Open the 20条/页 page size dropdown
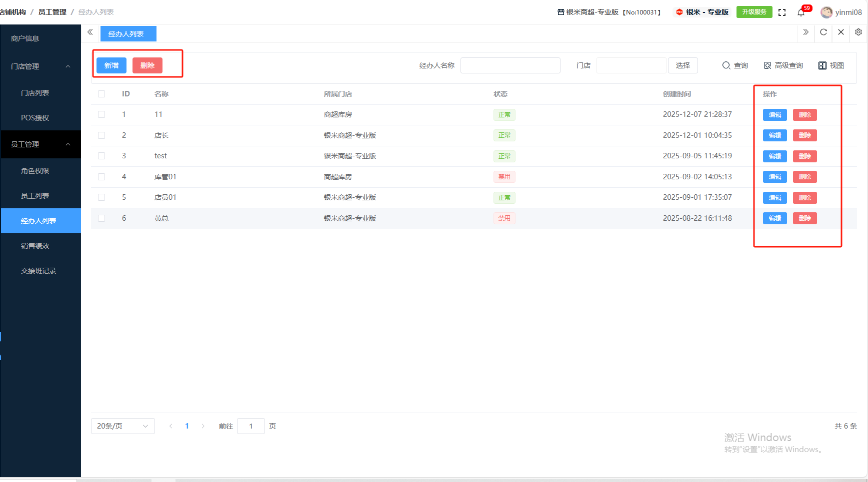The height and width of the screenshot is (482, 868). [122, 426]
